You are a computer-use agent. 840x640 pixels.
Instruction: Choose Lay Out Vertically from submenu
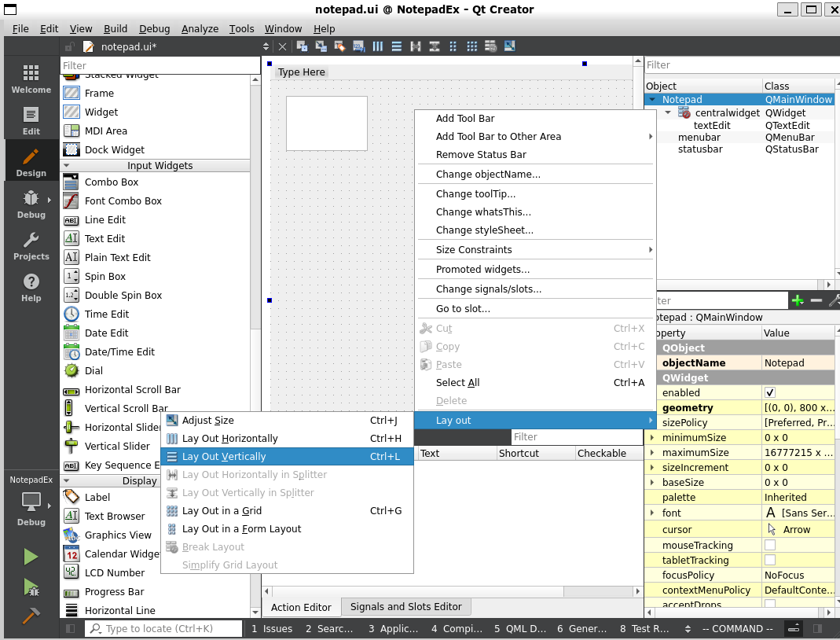pos(224,457)
